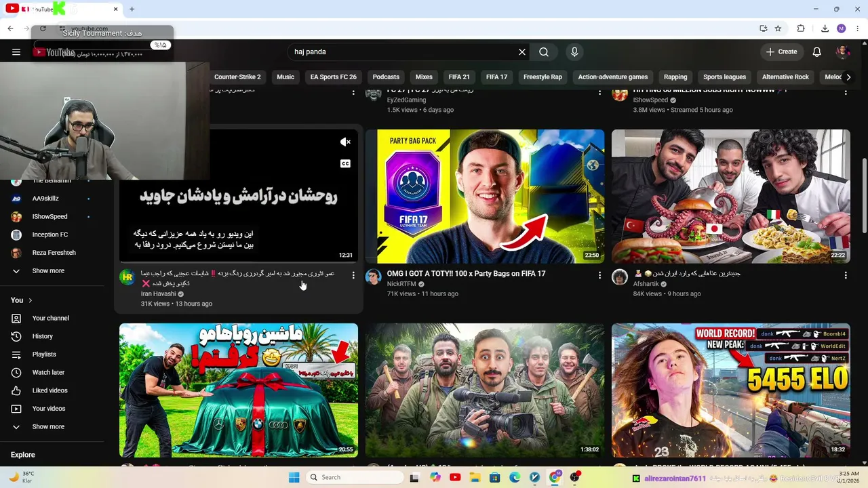Open the Chrome three-dot menu
The width and height of the screenshot is (868, 488).
click(x=857, y=28)
